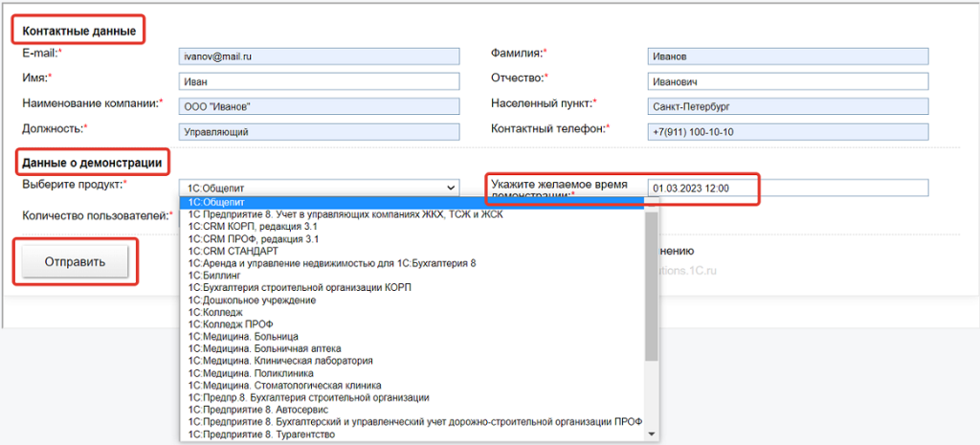Open the Выберите продукт dropdown
Viewport: 980px width, 445px height.
pos(319,189)
